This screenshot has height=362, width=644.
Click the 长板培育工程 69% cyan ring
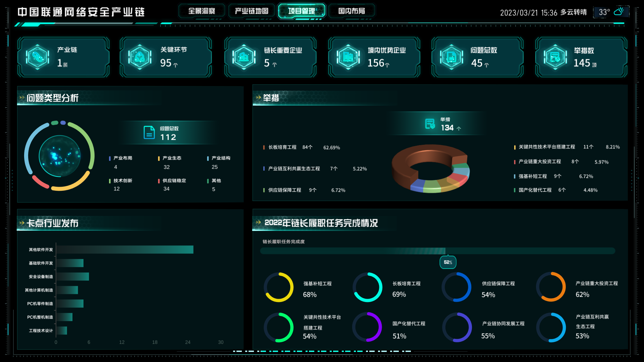[x=368, y=287]
